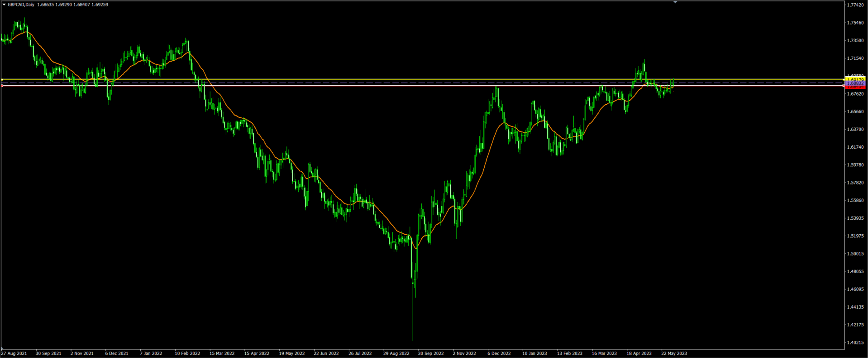868x358 pixels.
Task: Select the purple 1.68832 price label
Action: click(x=855, y=83)
